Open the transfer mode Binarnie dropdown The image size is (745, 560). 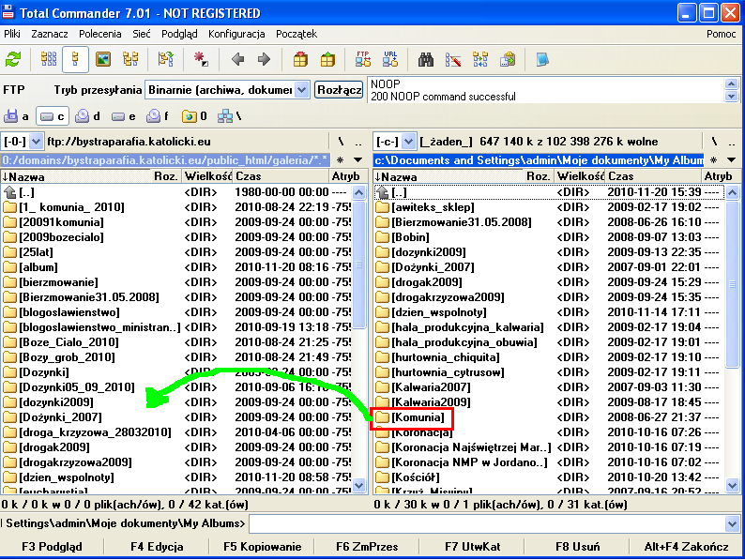click(301, 90)
